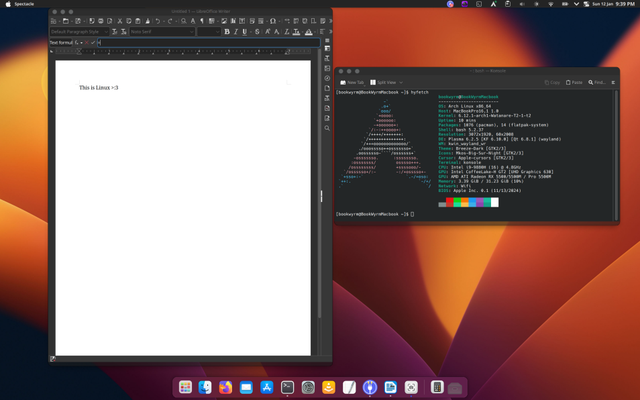Click New Tab in Konsole

[x=352, y=82]
